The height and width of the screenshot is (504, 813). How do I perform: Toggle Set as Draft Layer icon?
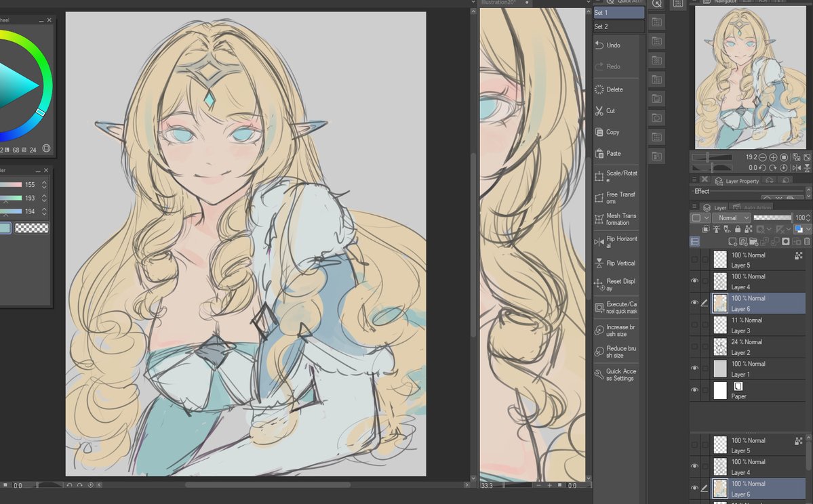727,229
